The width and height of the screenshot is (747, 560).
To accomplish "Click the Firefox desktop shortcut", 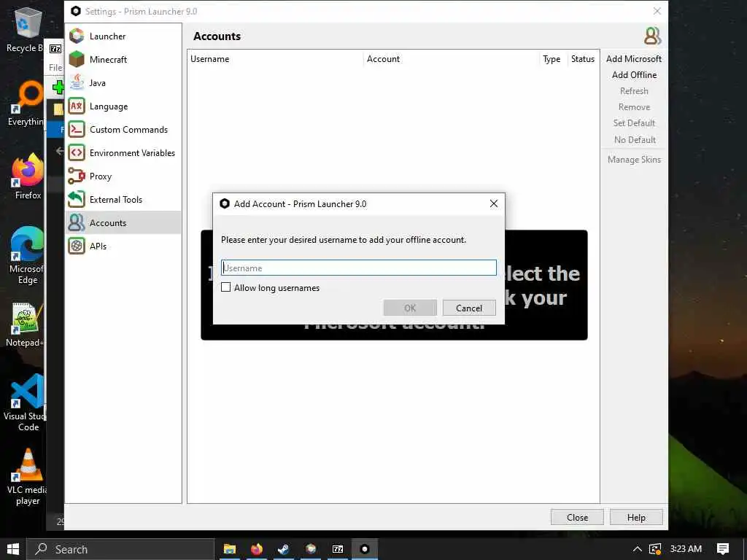I will click(x=28, y=177).
